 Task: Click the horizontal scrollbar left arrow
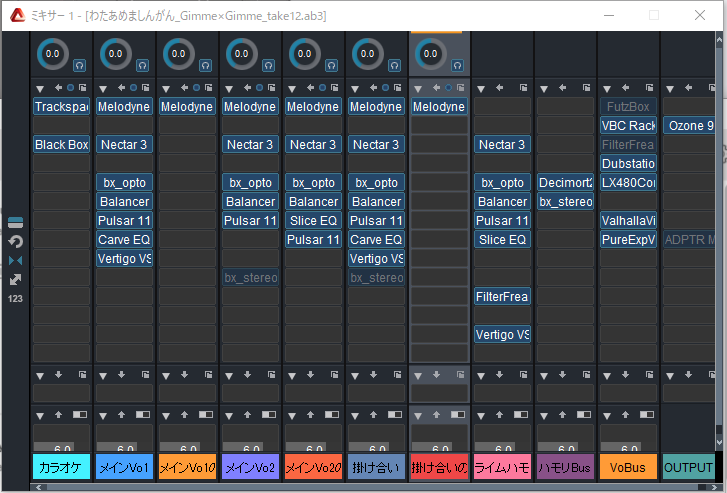(39, 487)
